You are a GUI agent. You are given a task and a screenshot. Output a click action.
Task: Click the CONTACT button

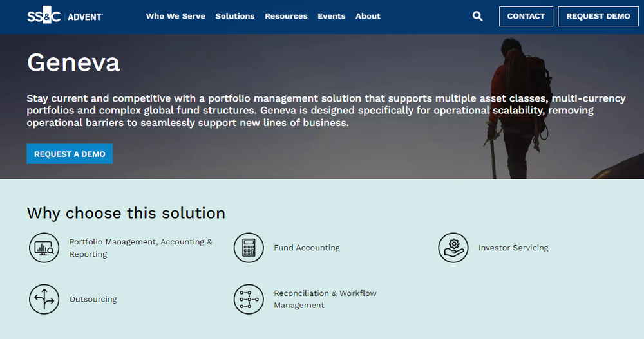coord(526,16)
